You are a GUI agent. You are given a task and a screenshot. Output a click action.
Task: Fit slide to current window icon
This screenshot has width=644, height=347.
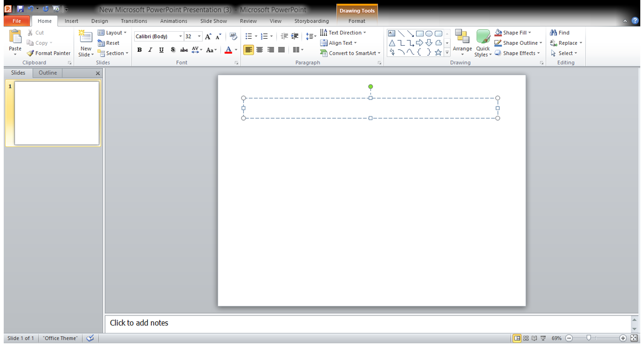click(x=634, y=338)
